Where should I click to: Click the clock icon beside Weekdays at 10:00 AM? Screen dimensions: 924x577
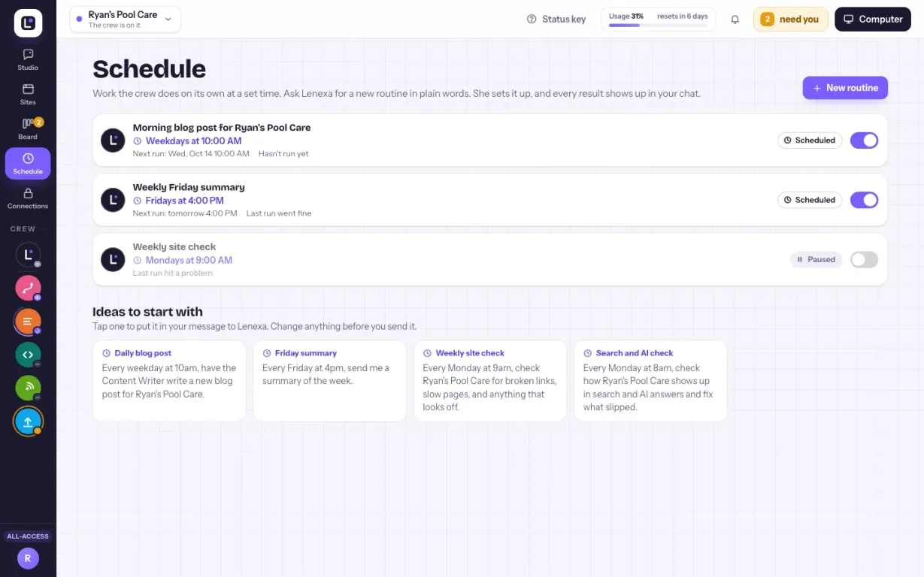point(138,141)
